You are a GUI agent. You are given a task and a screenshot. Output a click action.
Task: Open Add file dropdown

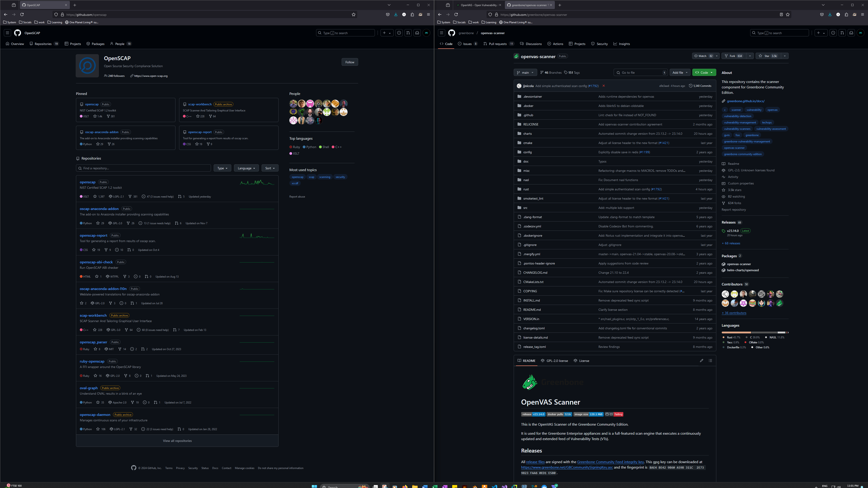pyautogui.click(x=680, y=72)
